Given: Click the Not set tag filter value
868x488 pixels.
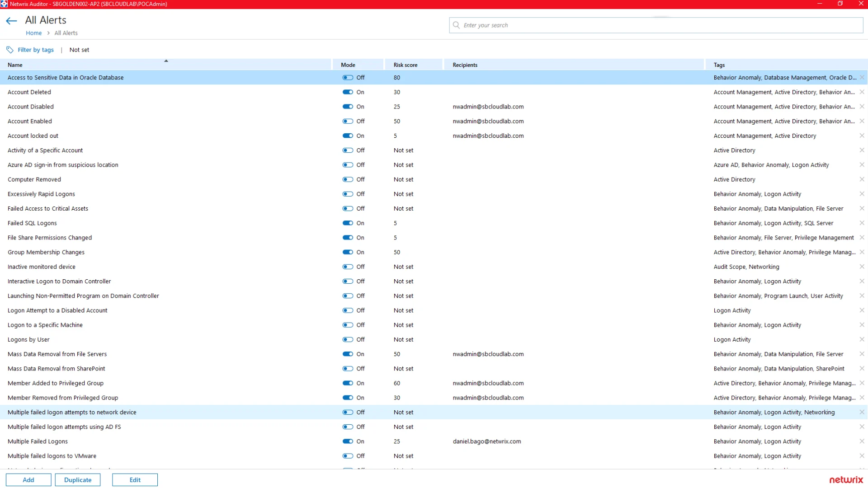Looking at the screenshot, I should click(79, 50).
